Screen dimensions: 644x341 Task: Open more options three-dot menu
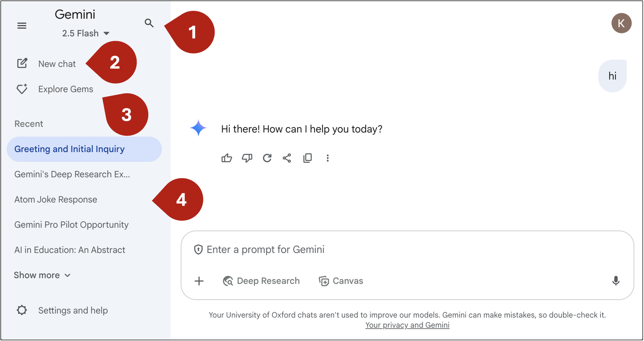[x=328, y=158]
